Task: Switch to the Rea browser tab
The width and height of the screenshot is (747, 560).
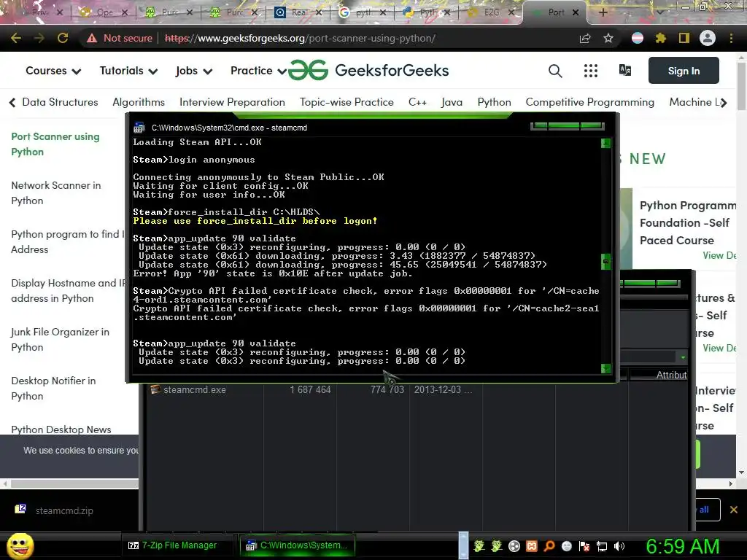Action: pyautogui.click(x=298, y=12)
